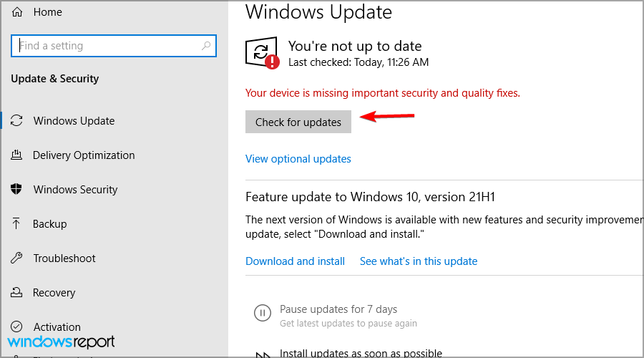Click the Backup arrow icon
Viewport: 644px width, 358px height.
[17, 224]
